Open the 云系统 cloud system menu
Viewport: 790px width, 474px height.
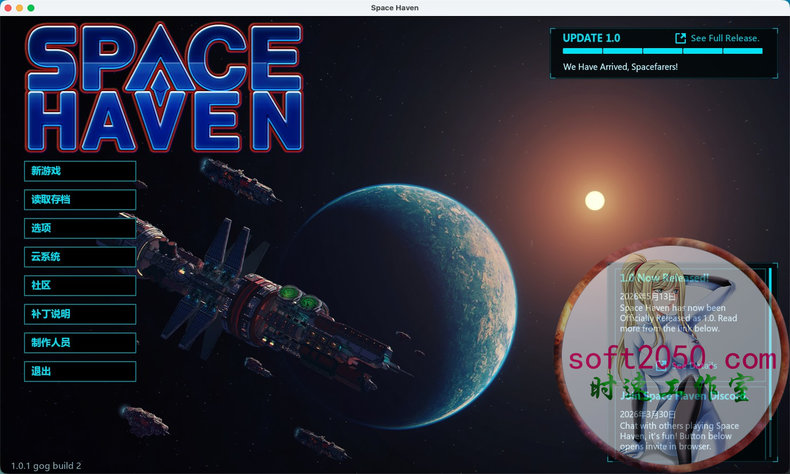click(x=80, y=257)
